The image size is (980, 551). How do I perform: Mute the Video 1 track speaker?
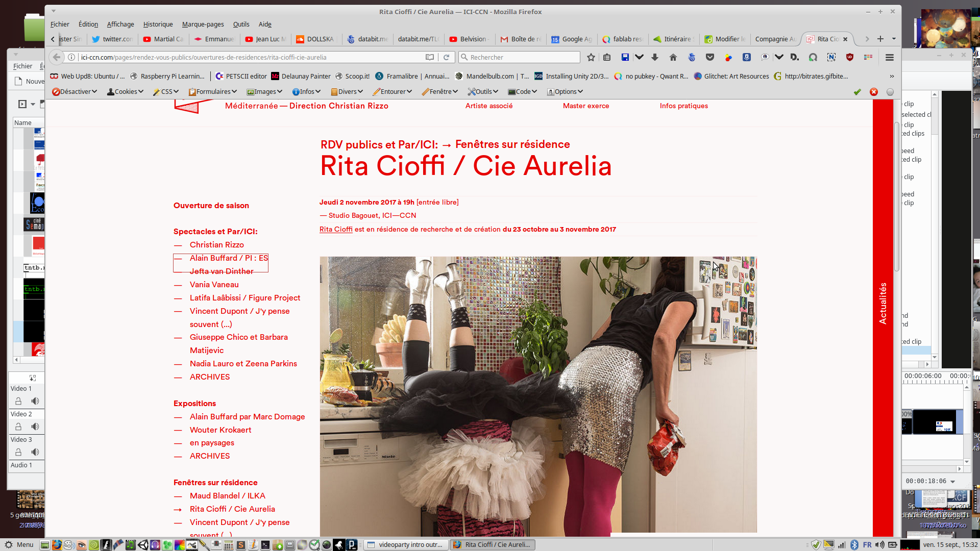[x=35, y=401]
